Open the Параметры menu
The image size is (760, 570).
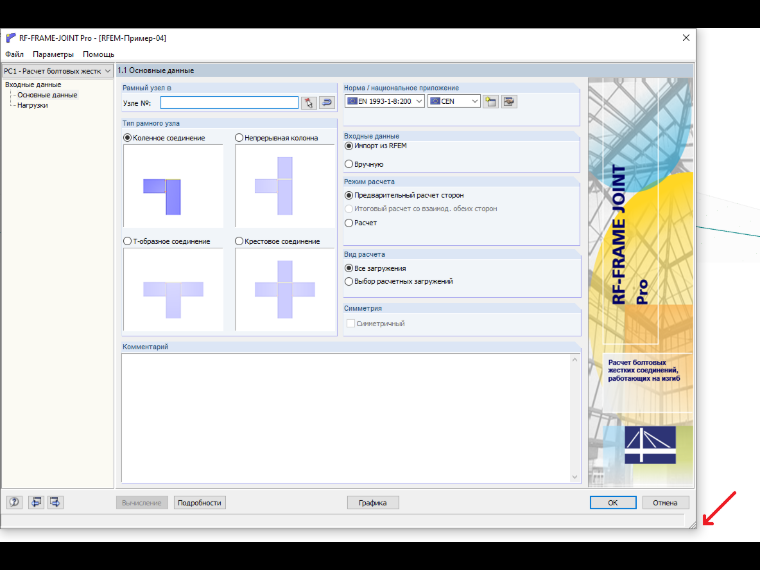tap(53, 54)
